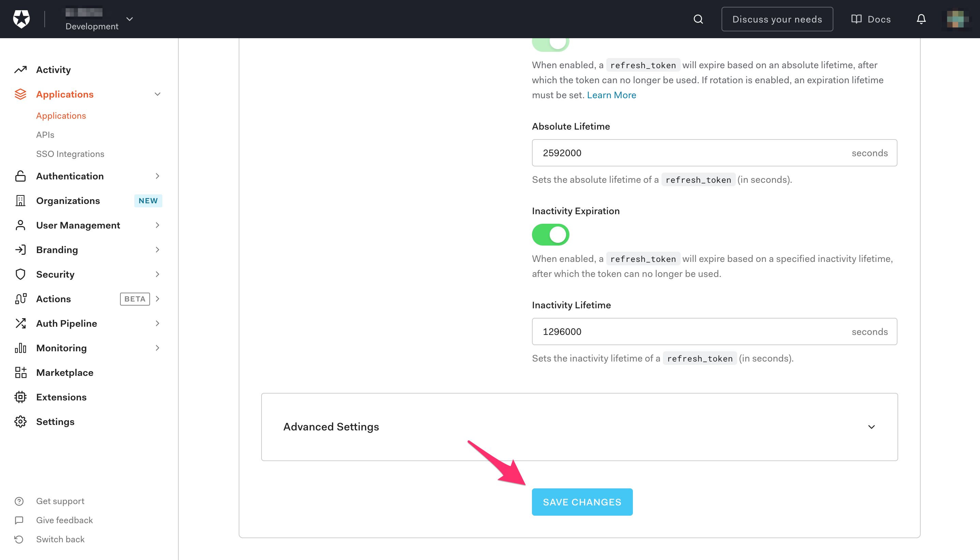Click the Save Changes button
Screen dimensions: 980x560
point(582,502)
